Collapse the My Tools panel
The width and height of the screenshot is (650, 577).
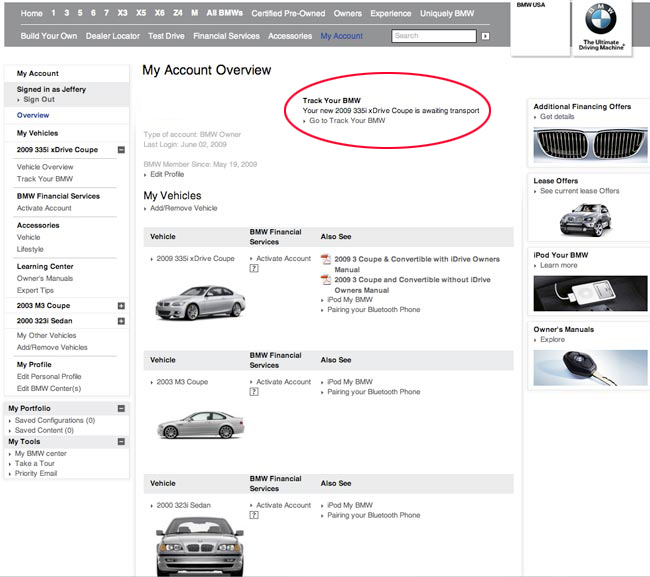121,441
